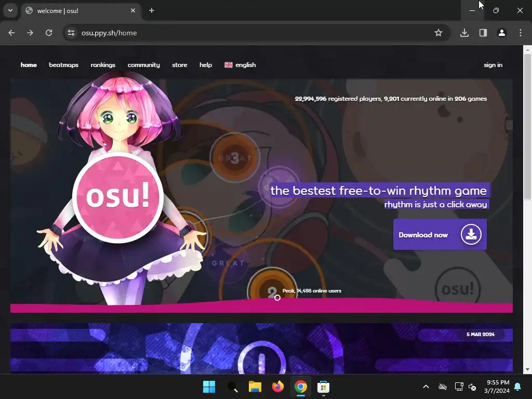Open site information icon in address bar
532x399 pixels.
[x=71, y=33]
